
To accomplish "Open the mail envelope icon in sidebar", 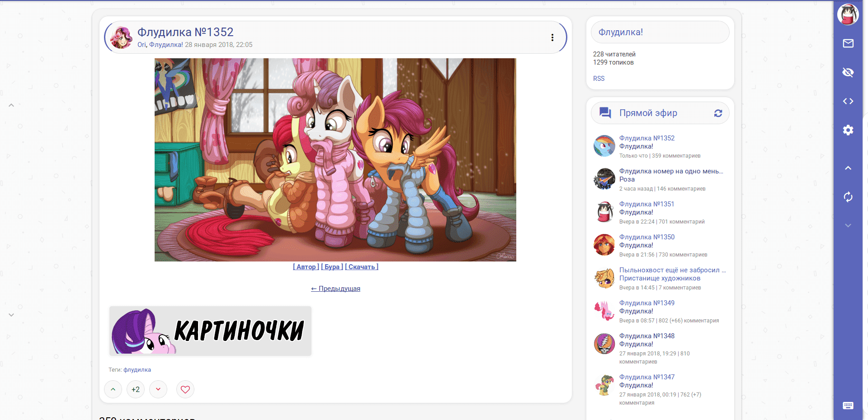I will 848,43.
